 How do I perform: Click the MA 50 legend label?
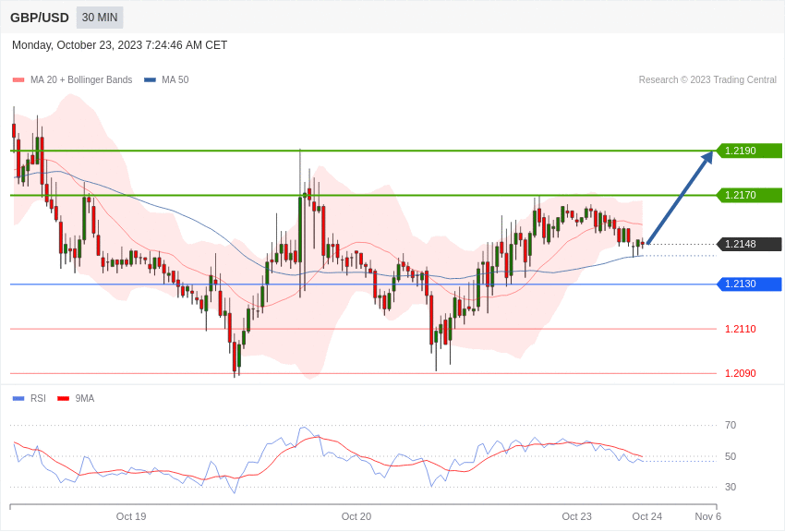[x=175, y=80]
